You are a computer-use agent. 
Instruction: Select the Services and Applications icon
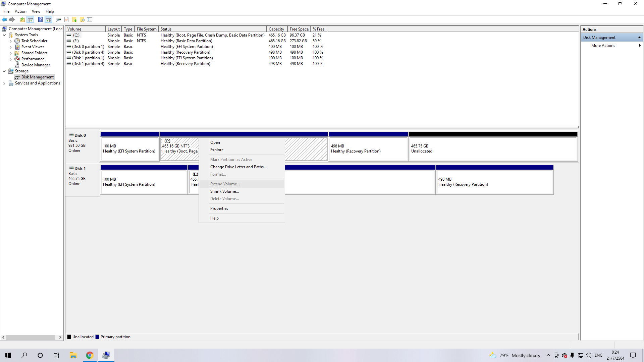click(11, 83)
